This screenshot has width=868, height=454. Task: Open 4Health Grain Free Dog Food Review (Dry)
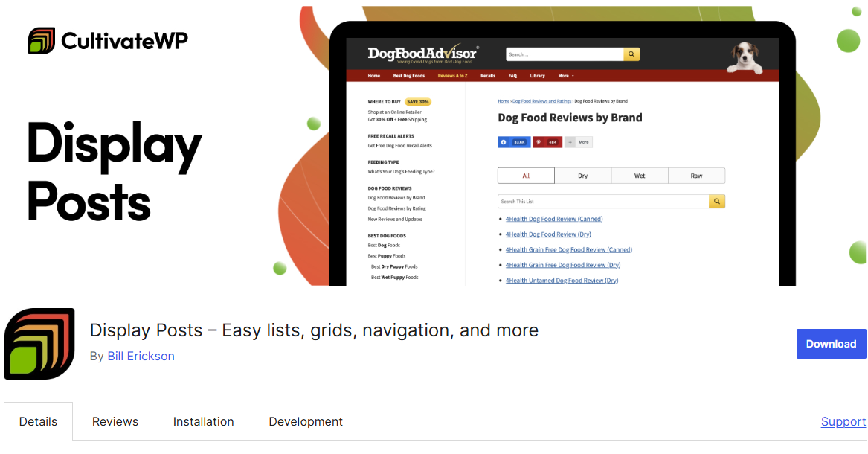563,265
